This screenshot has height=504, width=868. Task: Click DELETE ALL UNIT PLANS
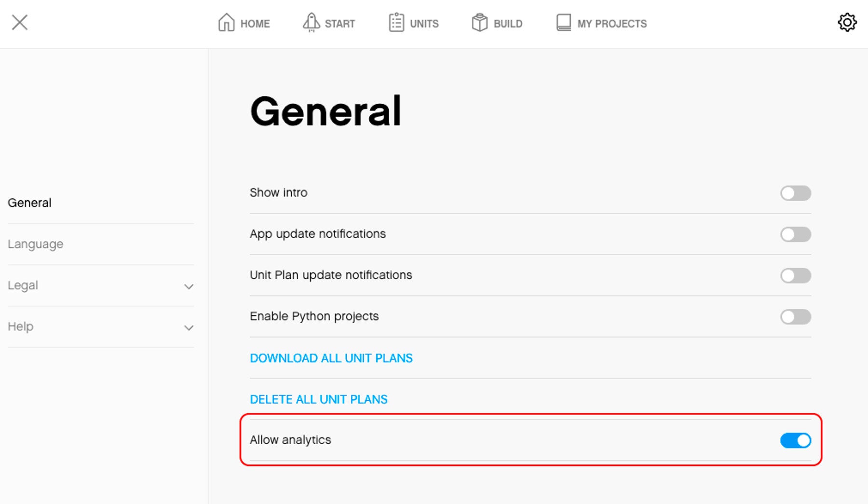click(318, 399)
